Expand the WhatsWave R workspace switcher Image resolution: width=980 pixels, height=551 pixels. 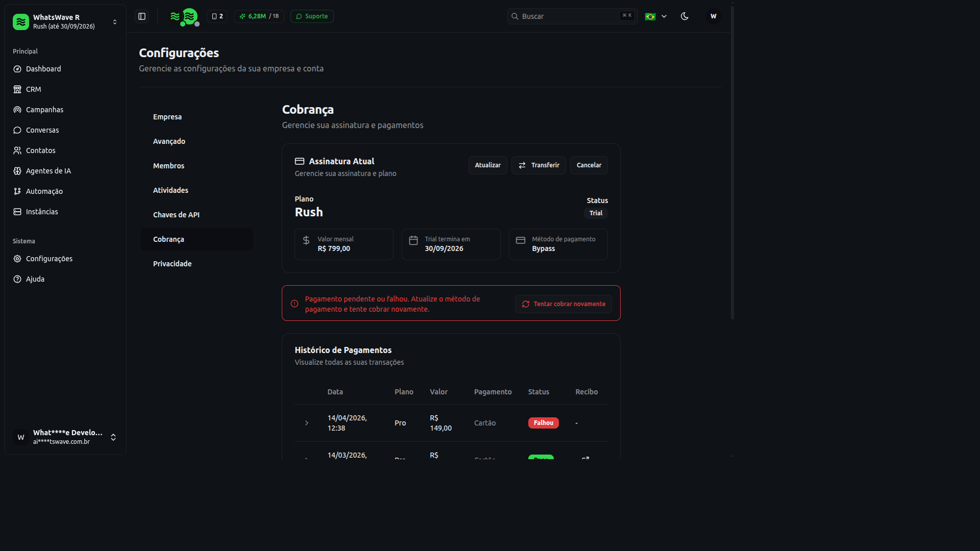[65, 22]
